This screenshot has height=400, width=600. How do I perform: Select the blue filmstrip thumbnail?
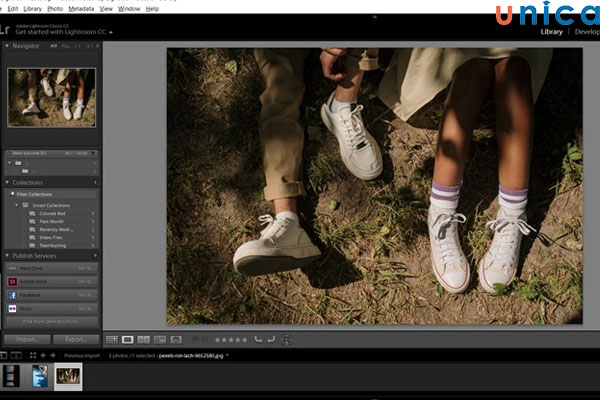coord(40,376)
